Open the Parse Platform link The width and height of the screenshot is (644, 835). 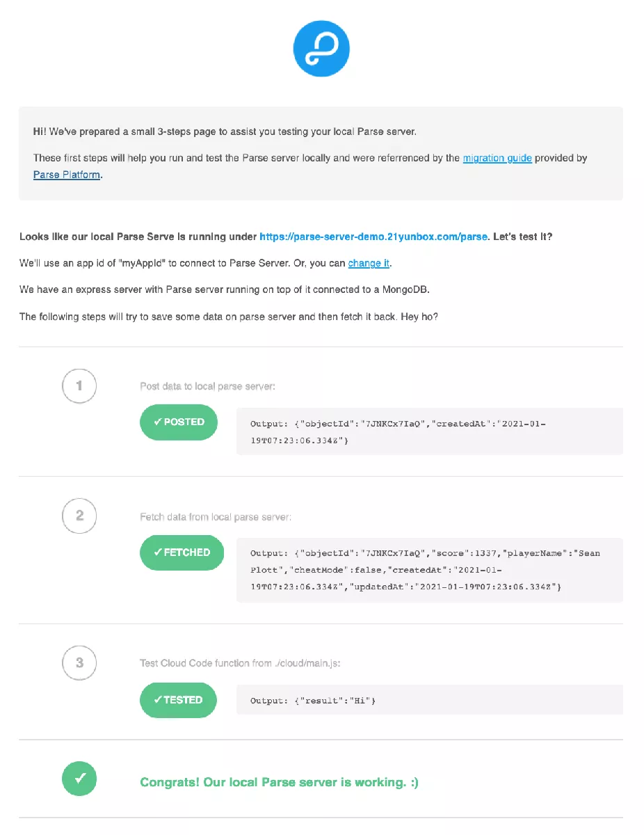coord(67,175)
